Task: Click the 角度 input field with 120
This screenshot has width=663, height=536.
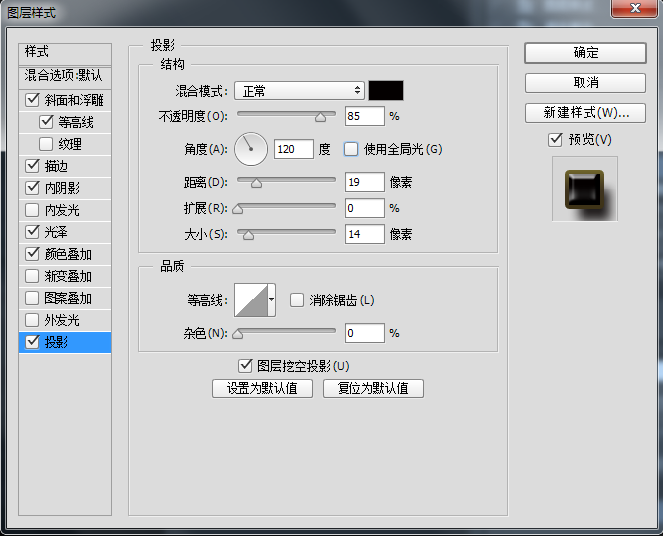Action: (293, 149)
